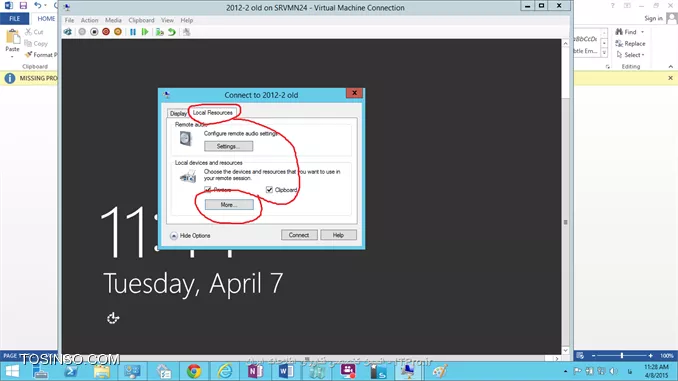Viewport: 678px width, 381px height.
Task: Close the Connect to 2012-2 old dialog
Action: tap(354, 93)
